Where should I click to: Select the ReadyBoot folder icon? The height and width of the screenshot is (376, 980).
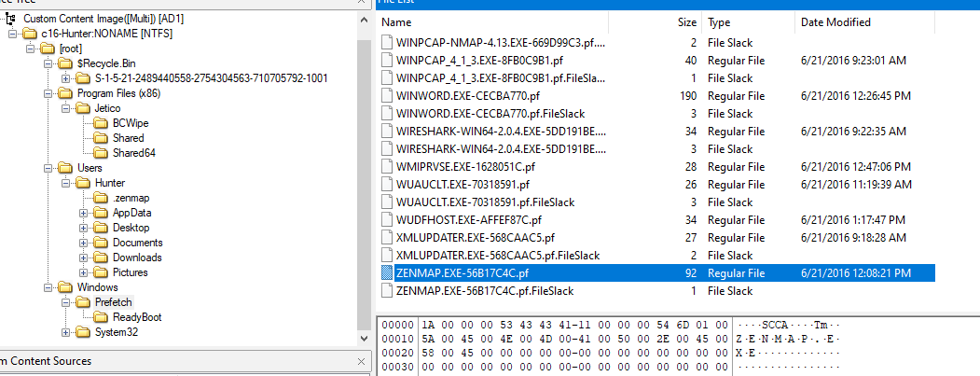(x=102, y=317)
